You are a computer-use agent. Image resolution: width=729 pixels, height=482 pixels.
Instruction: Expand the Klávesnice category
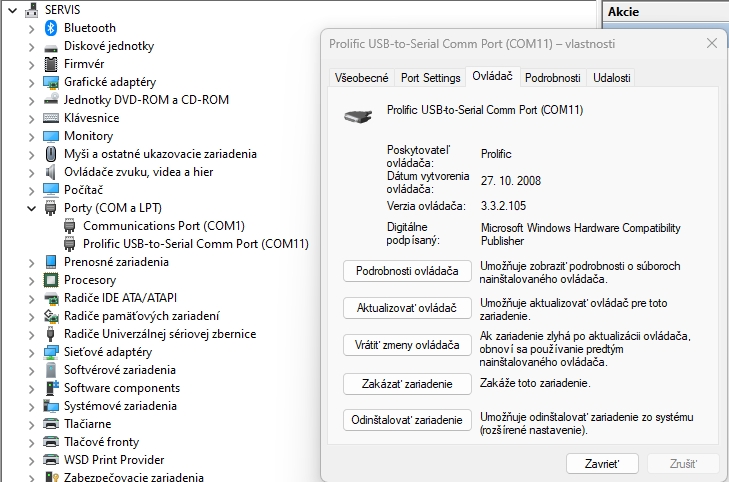(31, 119)
